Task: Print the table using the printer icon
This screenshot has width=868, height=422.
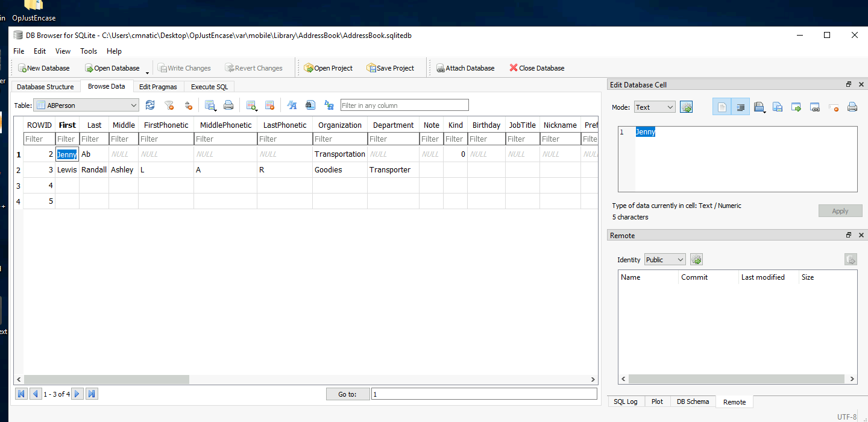Action: coord(228,105)
